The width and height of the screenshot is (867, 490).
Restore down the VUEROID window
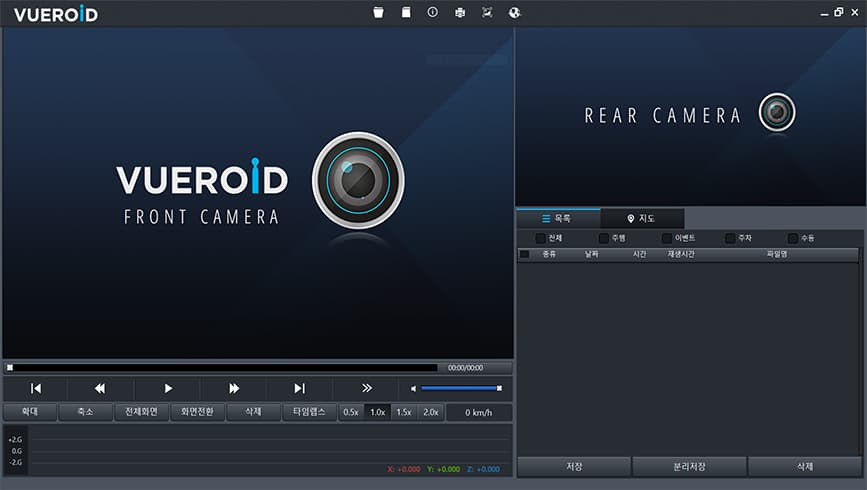pyautogui.click(x=839, y=12)
